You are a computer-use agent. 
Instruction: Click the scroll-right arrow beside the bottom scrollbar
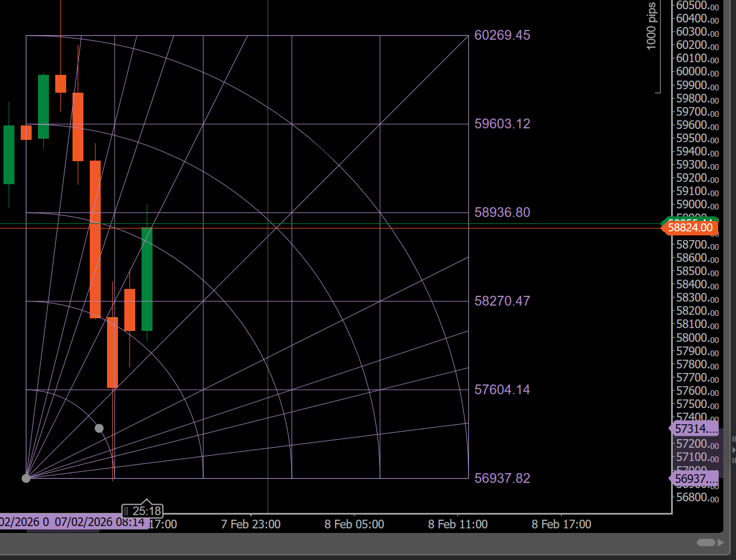[x=721, y=543]
